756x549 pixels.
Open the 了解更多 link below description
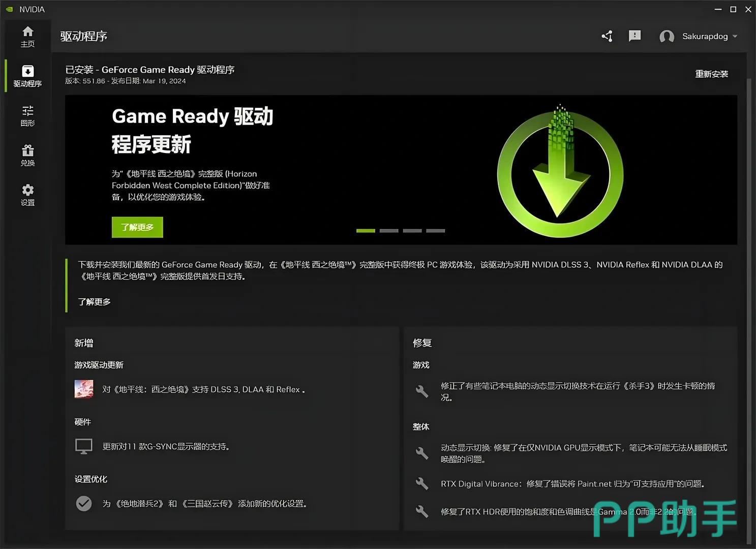pyautogui.click(x=94, y=302)
